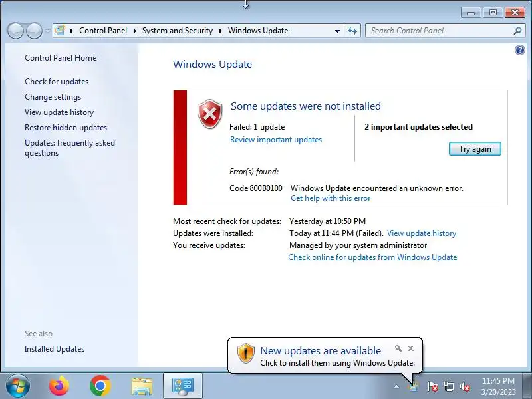Open View update history in sidebar
The image size is (532, 399).
[59, 112]
